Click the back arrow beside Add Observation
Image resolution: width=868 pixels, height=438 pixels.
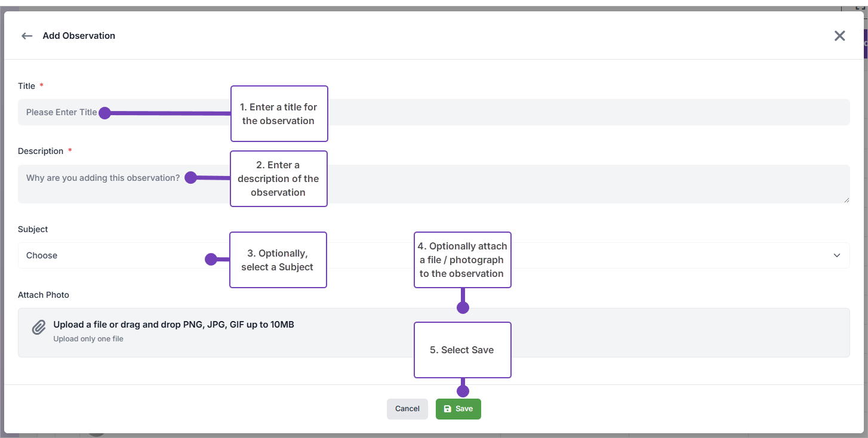pos(27,36)
